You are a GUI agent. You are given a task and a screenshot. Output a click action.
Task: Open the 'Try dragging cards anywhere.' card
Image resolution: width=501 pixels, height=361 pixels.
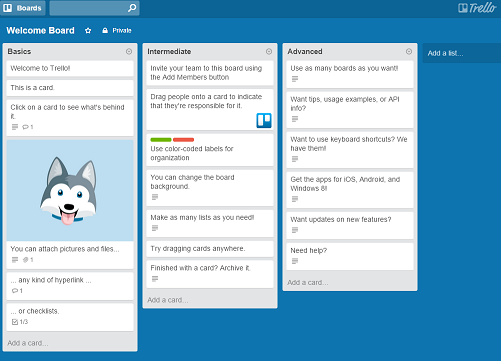[210, 249]
